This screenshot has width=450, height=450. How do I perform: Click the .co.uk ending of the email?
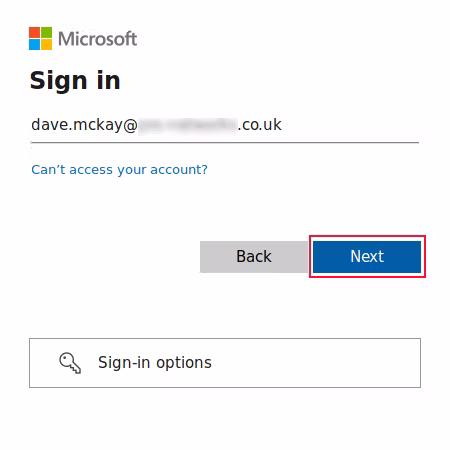coord(260,125)
